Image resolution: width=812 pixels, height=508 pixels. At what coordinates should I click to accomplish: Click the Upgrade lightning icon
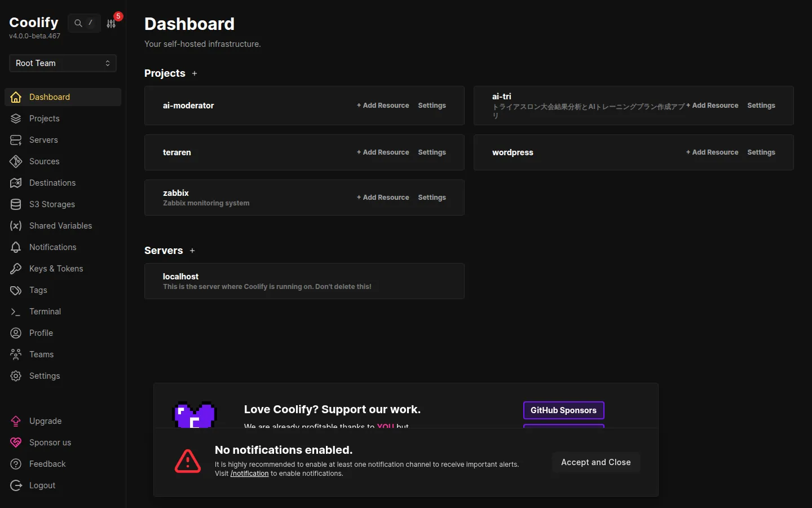click(16, 421)
